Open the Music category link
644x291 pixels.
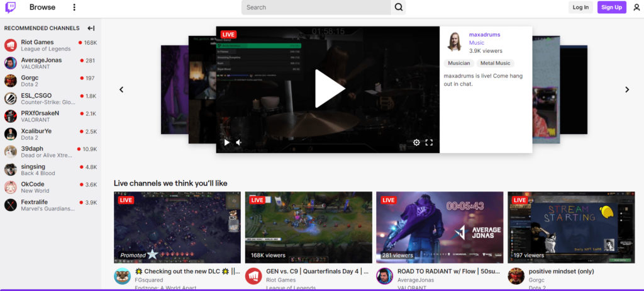477,43
